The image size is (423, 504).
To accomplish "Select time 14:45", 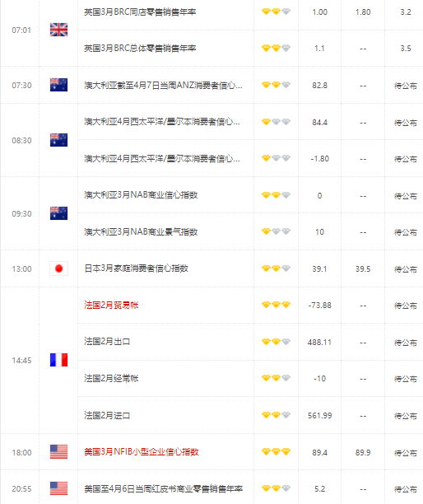I will tap(21, 361).
